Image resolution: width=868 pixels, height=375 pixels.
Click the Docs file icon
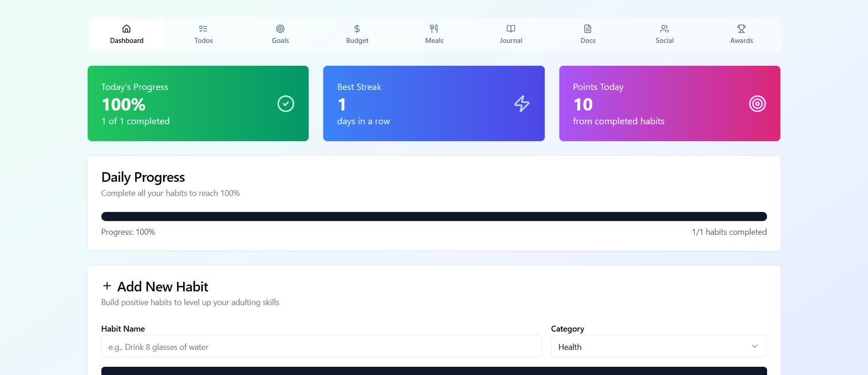(588, 29)
